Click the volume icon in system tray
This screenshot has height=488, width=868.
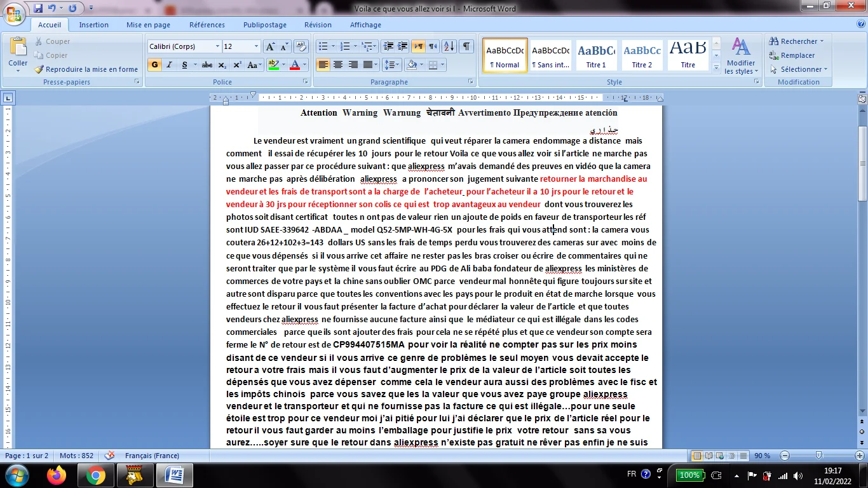[797, 475]
